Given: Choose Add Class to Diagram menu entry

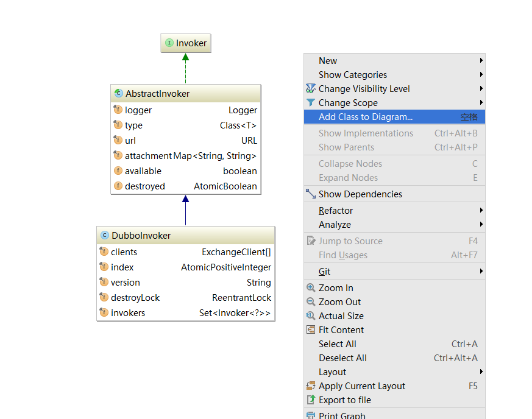Looking at the screenshot, I should point(394,116).
